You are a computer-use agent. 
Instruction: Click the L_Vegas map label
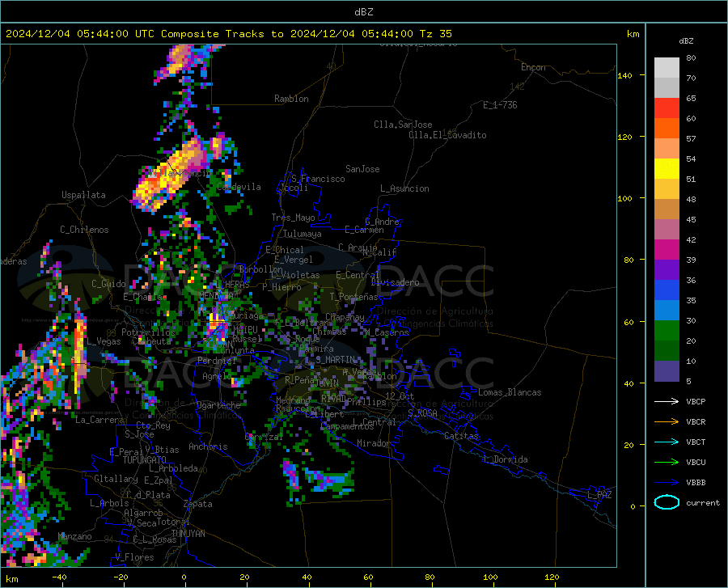[x=104, y=341]
